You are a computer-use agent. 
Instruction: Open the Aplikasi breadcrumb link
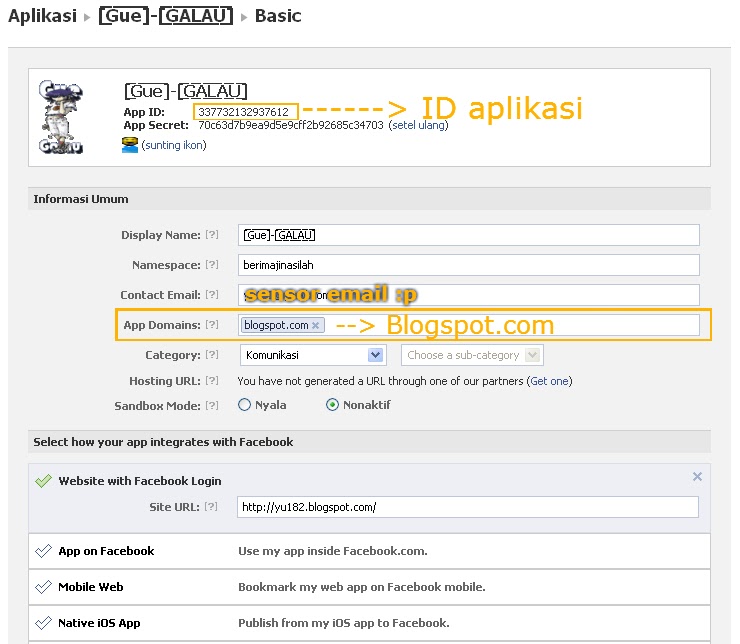pos(42,16)
